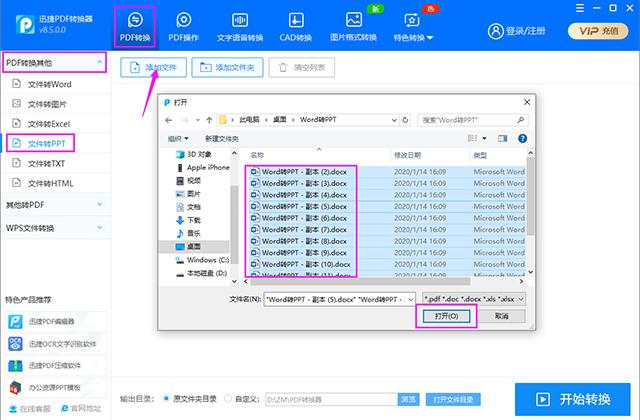Viewport: 640px width, 420px height.
Task: Click 新建文件夹 in the dialog
Action: [x=222, y=139]
